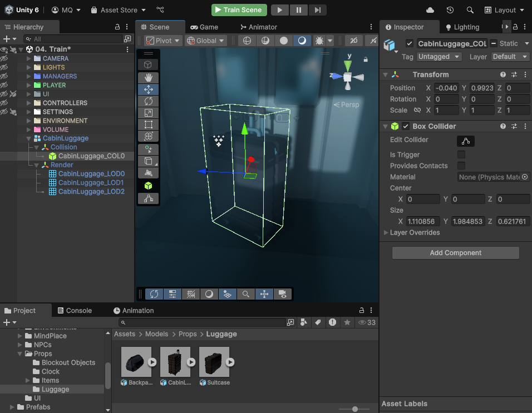Switch to the Lighting tab

[463, 27]
